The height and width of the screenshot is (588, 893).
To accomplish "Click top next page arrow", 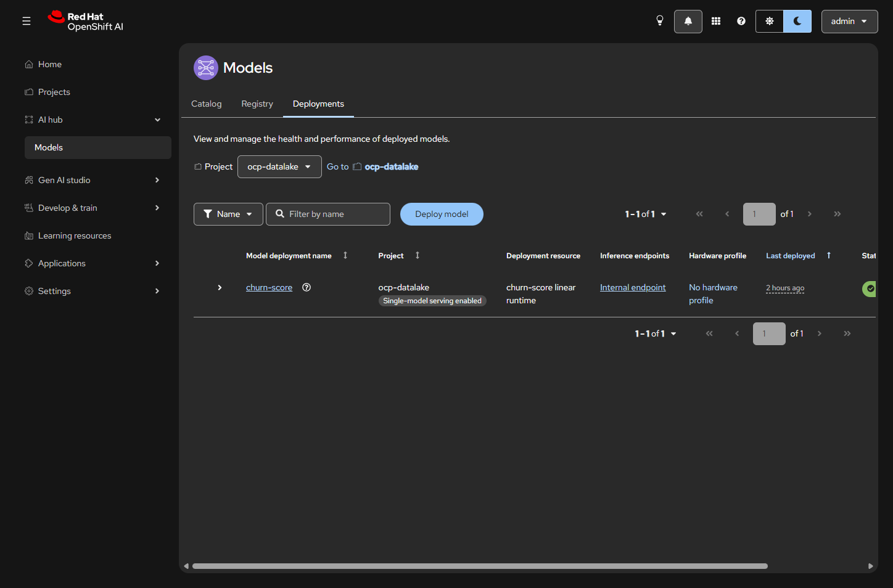I will pos(810,214).
